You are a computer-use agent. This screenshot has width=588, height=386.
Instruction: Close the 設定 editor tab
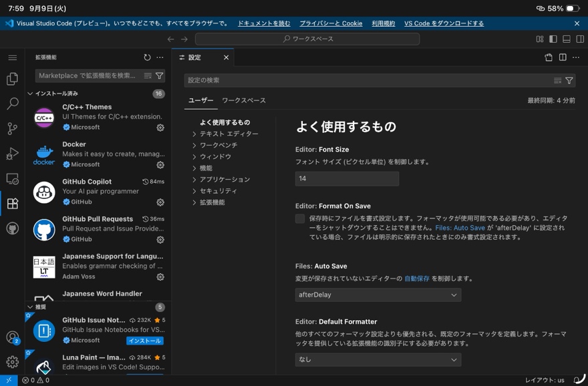tap(226, 57)
